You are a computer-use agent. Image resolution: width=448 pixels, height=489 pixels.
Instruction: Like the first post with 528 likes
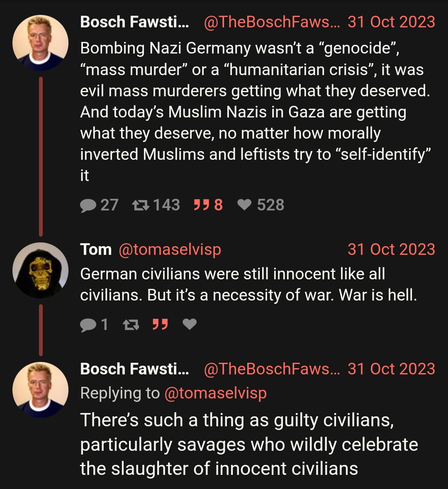point(244,205)
